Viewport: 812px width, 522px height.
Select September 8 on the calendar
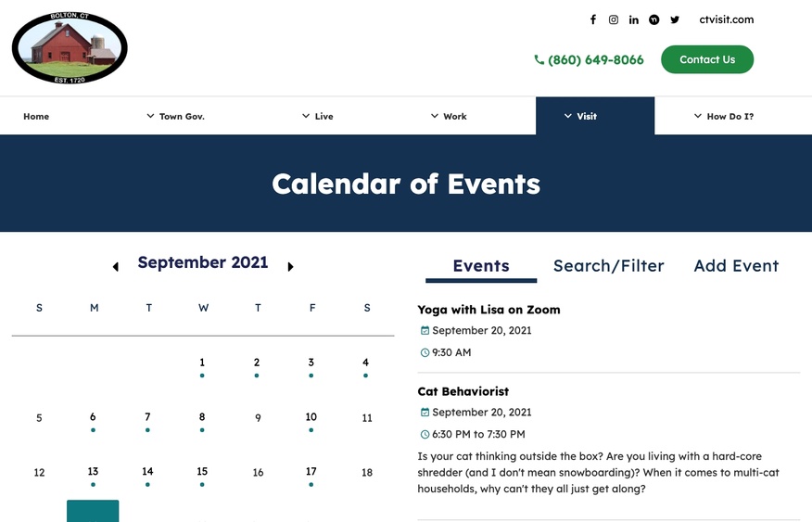coord(202,417)
